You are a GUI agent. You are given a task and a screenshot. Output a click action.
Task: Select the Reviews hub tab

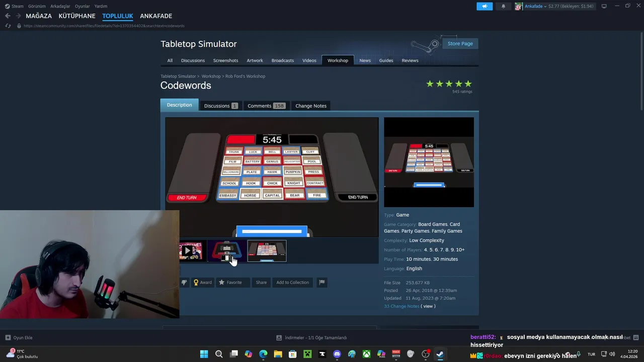click(x=410, y=60)
